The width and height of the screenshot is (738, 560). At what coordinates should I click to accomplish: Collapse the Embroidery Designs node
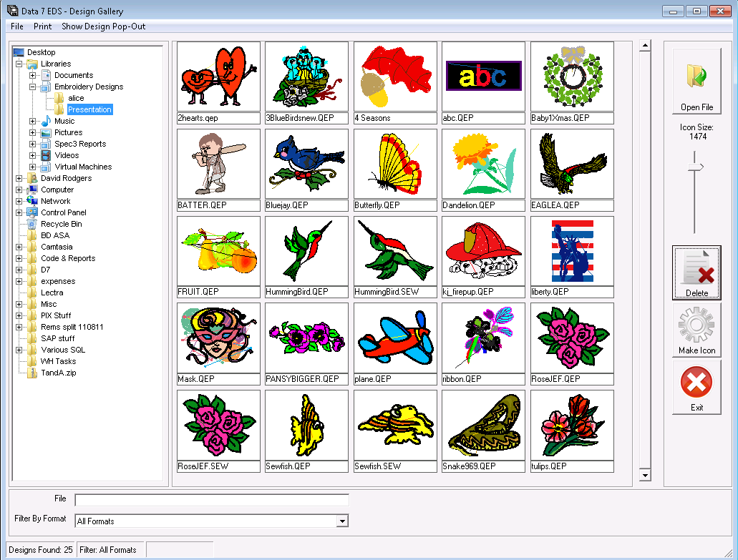[x=32, y=87]
